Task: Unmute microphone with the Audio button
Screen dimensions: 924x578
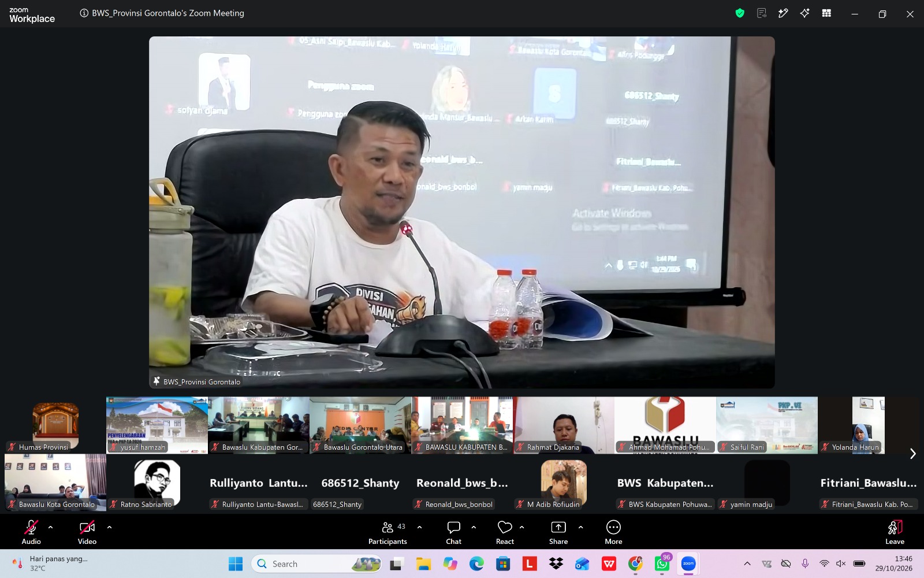Action: (31, 532)
